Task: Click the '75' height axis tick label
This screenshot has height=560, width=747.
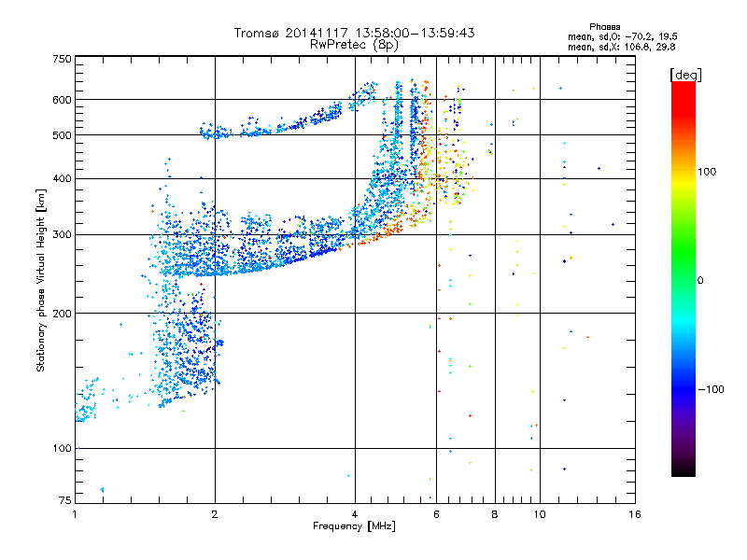Action: 65,500
